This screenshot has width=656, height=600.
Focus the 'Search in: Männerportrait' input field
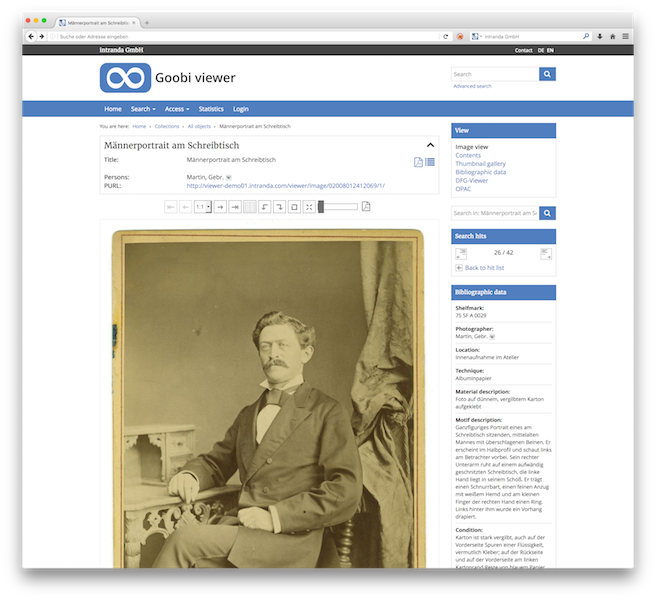495,213
